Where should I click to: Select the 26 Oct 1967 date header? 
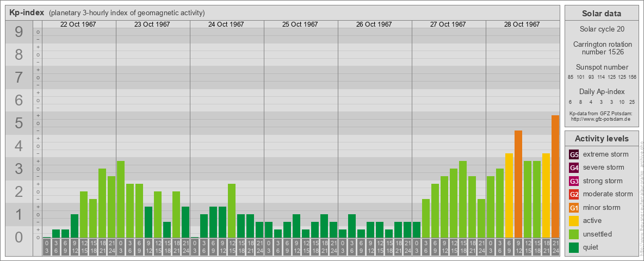pos(374,24)
